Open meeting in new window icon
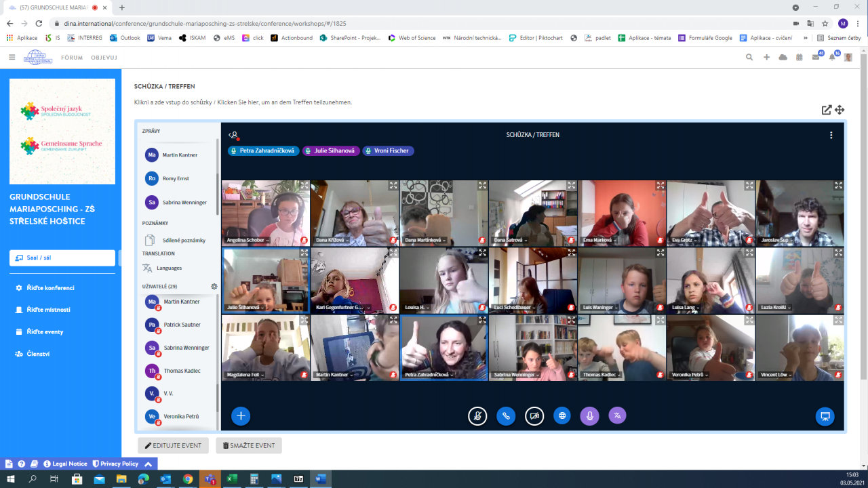The width and height of the screenshot is (868, 488). (x=826, y=110)
